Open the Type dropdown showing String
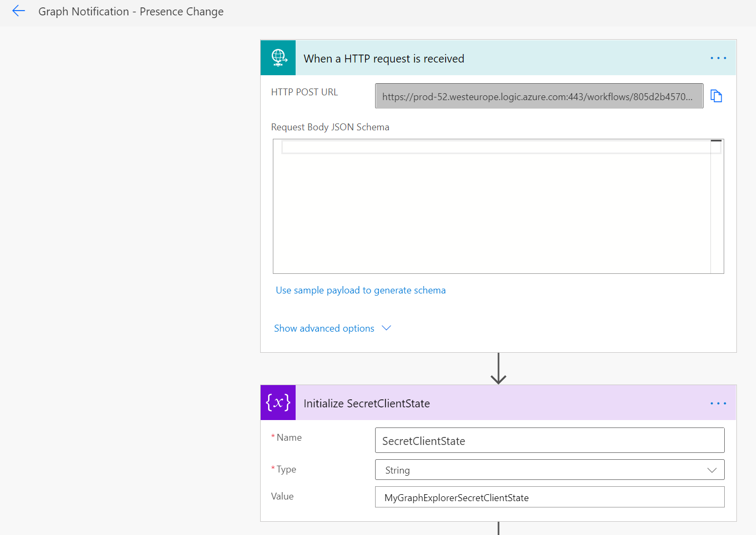 pos(549,470)
